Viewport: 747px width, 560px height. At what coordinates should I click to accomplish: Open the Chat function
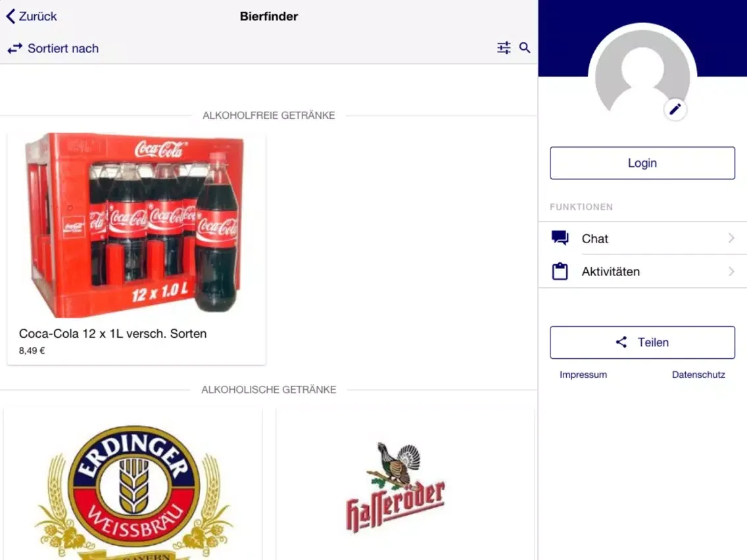[x=642, y=238]
